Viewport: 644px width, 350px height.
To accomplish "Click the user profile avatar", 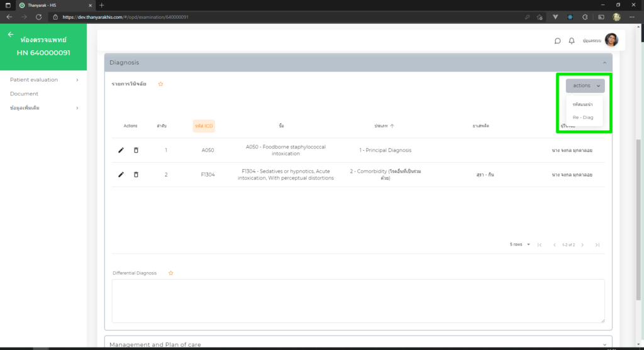I will [611, 40].
